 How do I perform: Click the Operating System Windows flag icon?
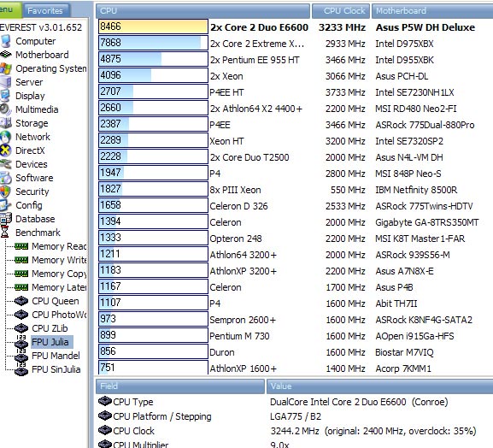click(5, 68)
